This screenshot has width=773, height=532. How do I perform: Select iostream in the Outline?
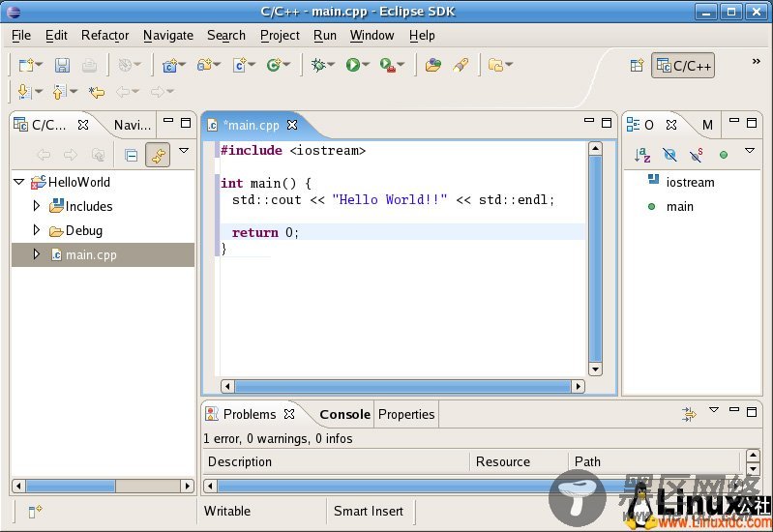690,182
